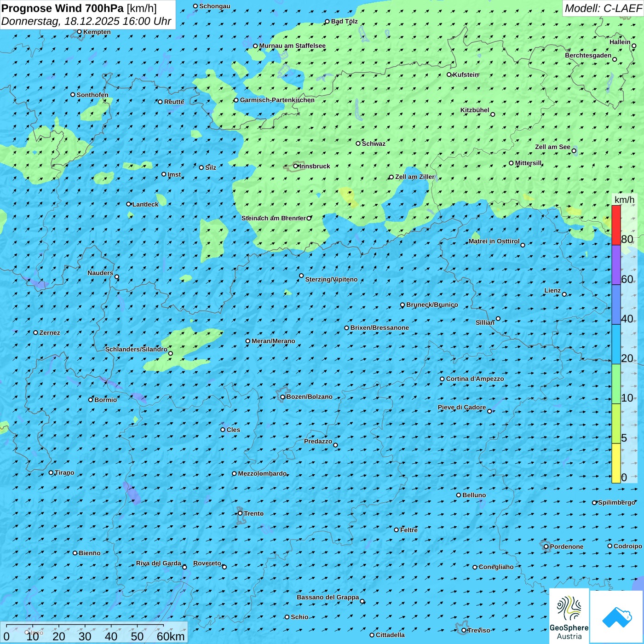Click the Innsbruck city marker
This screenshot has height=644, width=644.
[x=296, y=166]
